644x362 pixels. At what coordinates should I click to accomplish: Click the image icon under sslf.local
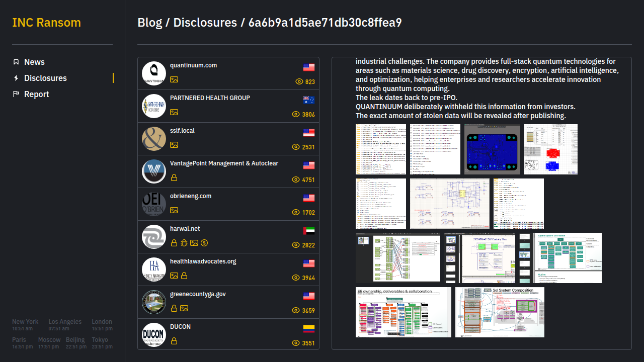[x=174, y=145]
